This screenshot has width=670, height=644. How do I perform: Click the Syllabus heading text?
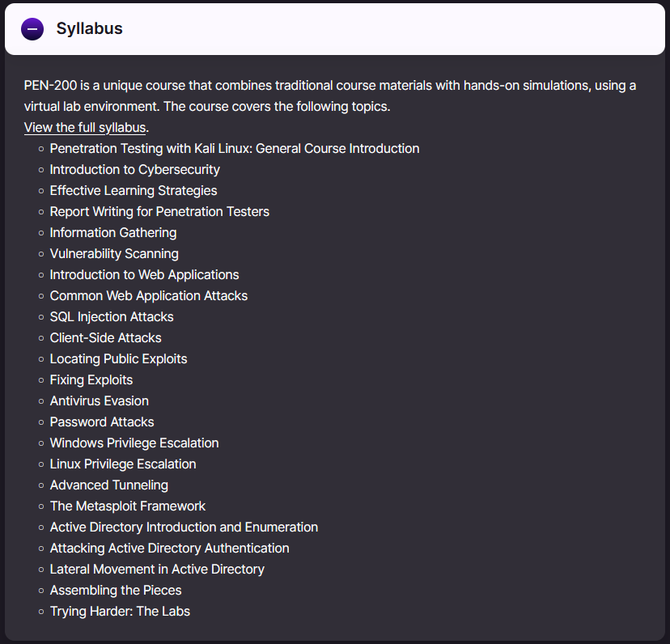[x=89, y=29]
